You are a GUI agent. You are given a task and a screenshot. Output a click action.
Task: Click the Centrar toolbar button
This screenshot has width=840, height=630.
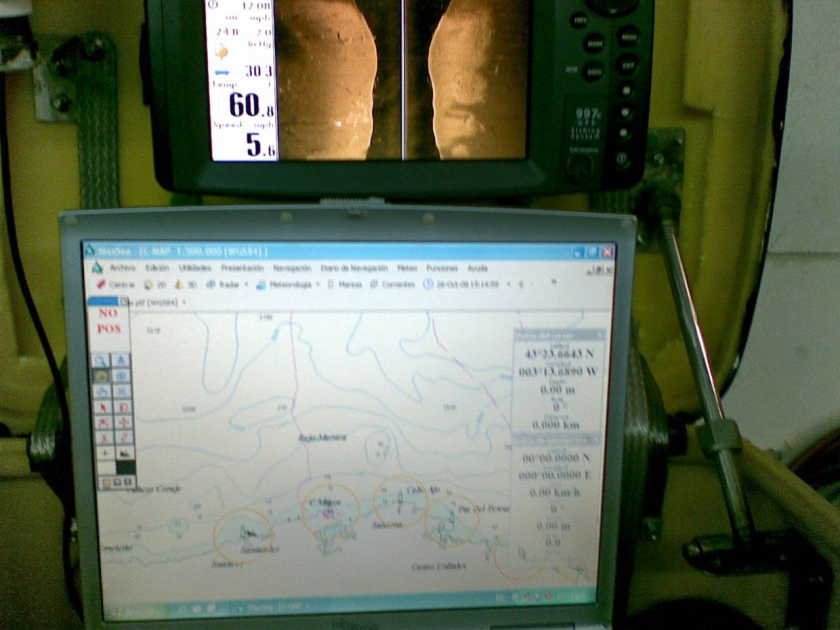(x=116, y=284)
